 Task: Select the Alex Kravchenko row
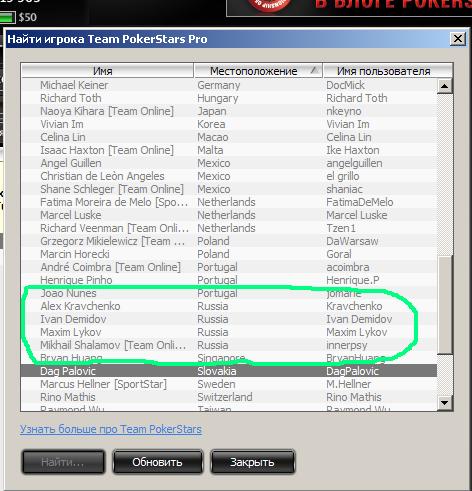pos(229,306)
